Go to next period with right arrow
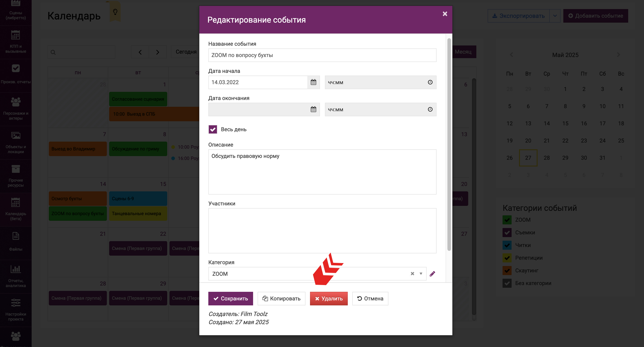Viewport: 644px width, 347px height. pyautogui.click(x=157, y=52)
